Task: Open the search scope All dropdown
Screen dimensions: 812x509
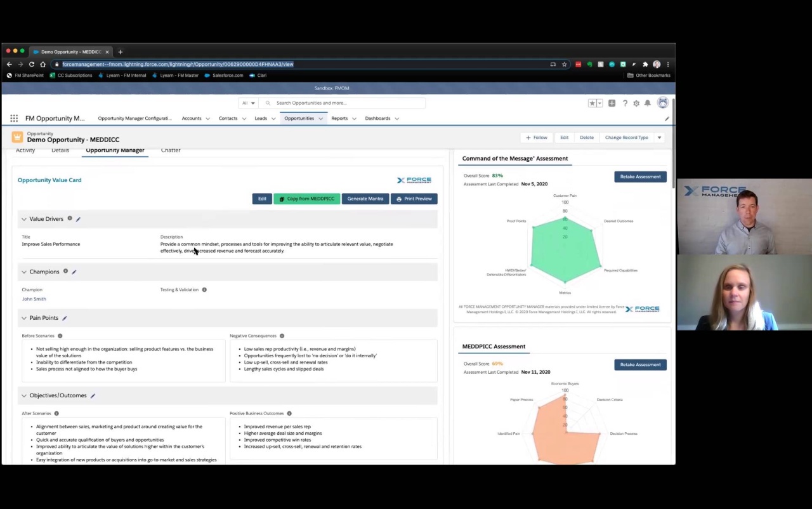Action: [x=248, y=103]
